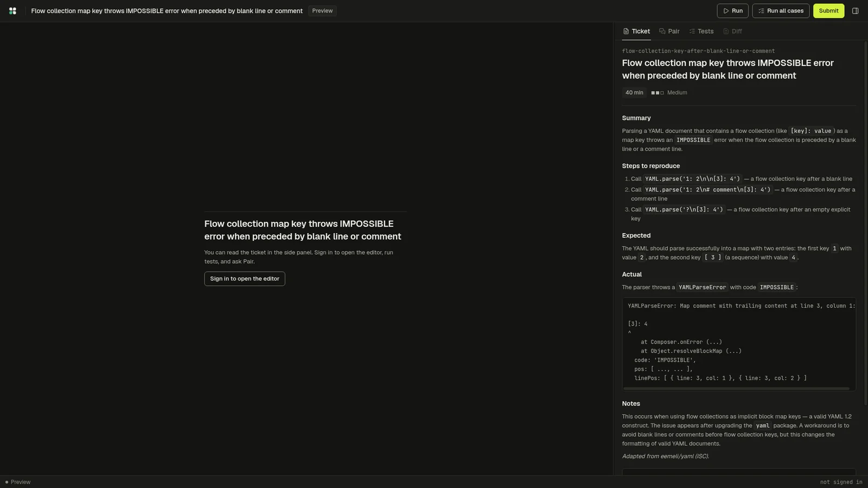Click the 'Notes' heading
This screenshot has height=488, width=868.
(631, 404)
